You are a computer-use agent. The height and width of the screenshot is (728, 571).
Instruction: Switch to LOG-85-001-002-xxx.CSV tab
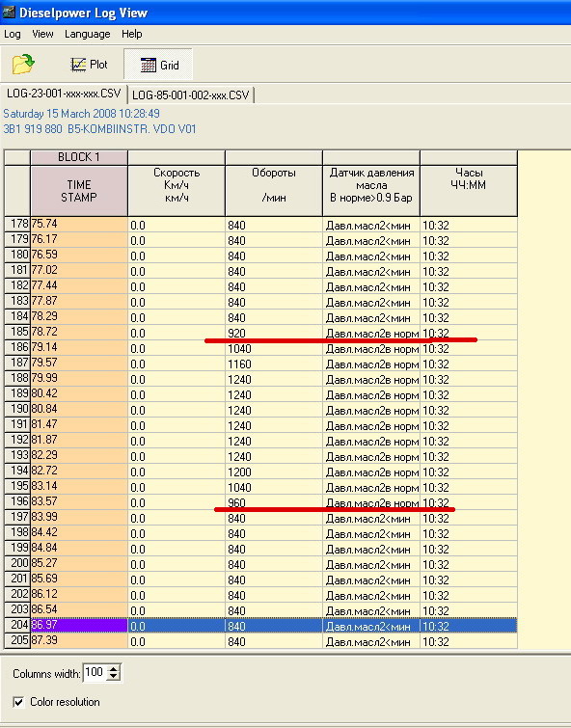[190, 95]
